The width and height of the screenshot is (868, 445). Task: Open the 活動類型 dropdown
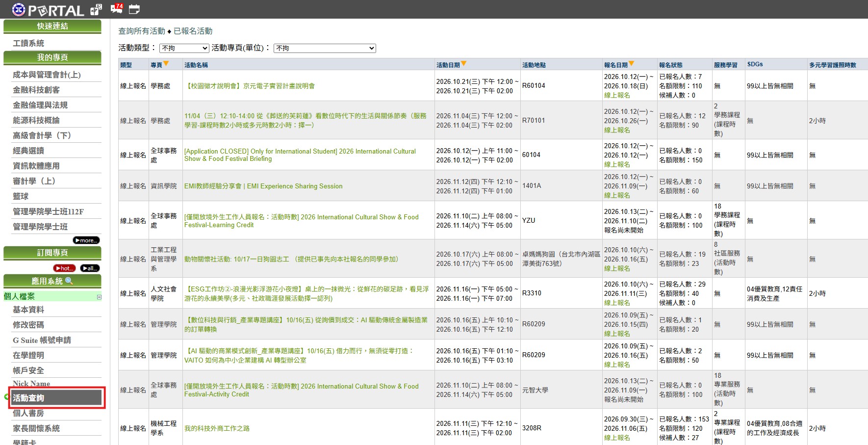[x=184, y=48]
